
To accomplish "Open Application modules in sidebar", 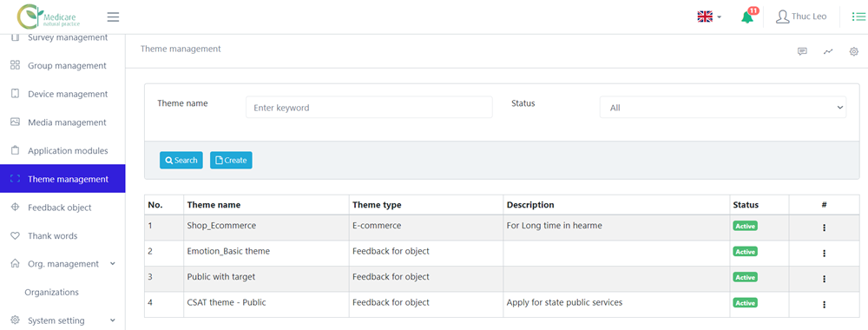I will pyautogui.click(x=62, y=150).
